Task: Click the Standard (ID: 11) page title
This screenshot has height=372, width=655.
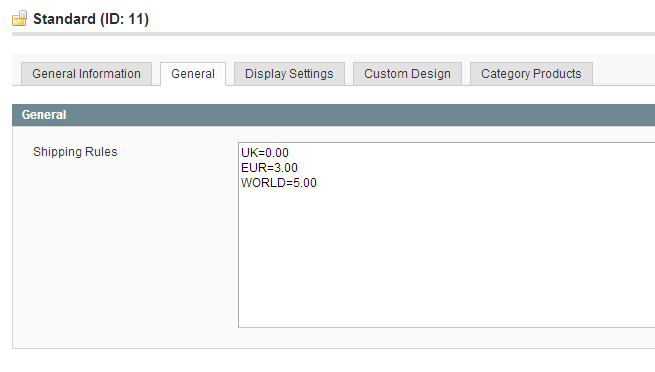Action: click(91, 19)
